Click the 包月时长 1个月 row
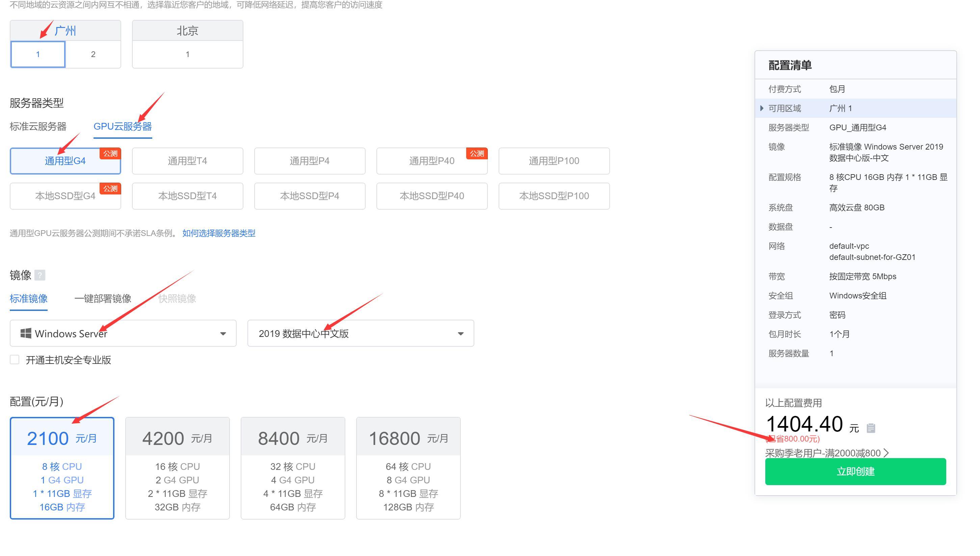The width and height of the screenshot is (980, 556). (x=855, y=334)
